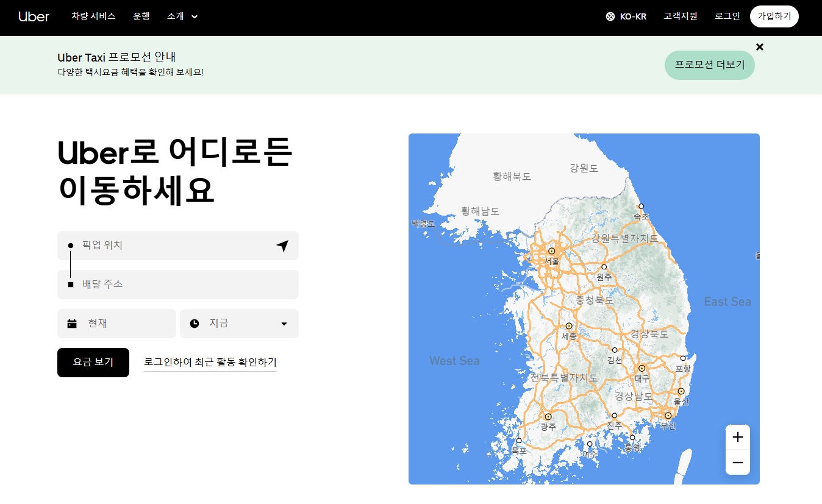This screenshot has height=504, width=822.
Task: Click the 목포 marker on the map
Action: [519, 441]
